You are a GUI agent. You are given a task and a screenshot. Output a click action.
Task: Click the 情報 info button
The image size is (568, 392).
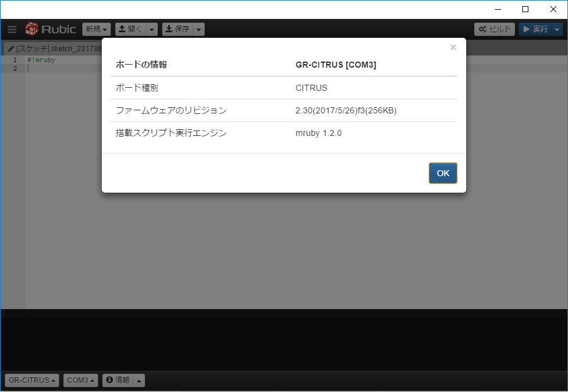coord(118,380)
